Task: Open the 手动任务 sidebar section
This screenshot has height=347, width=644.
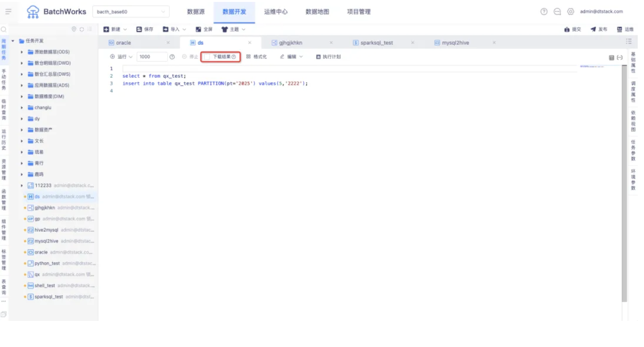Action: [3, 80]
